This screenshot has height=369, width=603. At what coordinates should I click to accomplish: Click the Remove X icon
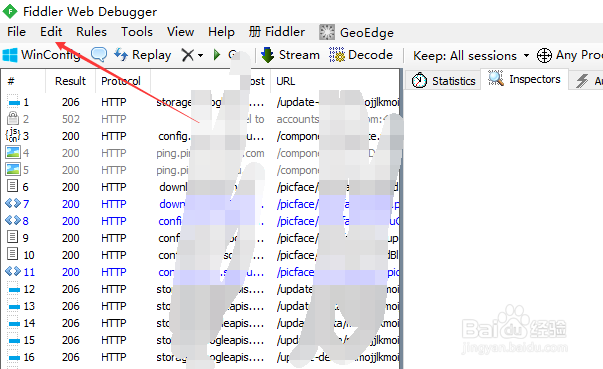(188, 55)
